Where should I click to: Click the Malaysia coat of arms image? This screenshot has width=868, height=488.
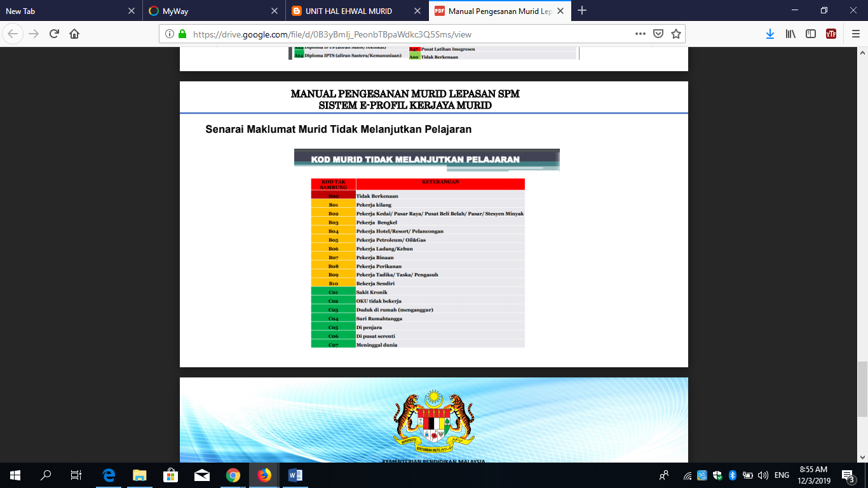tap(434, 421)
